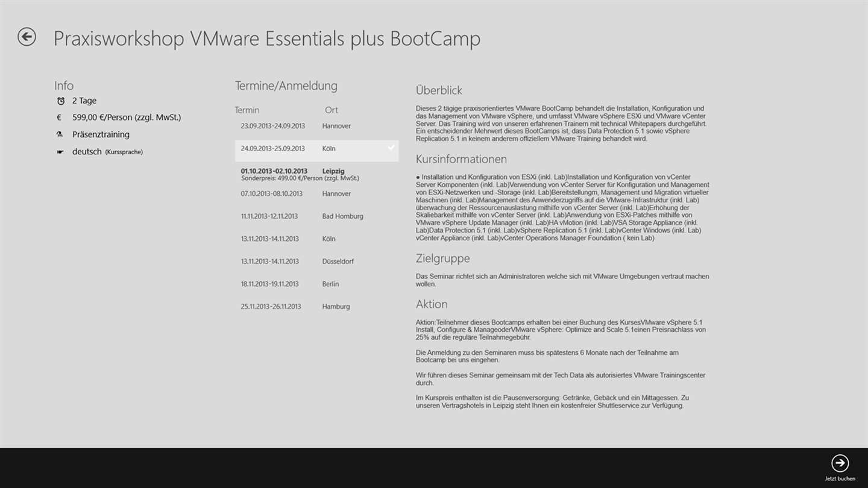
Task: Toggle the checkmark on the selected Köln date
Action: point(391,148)
